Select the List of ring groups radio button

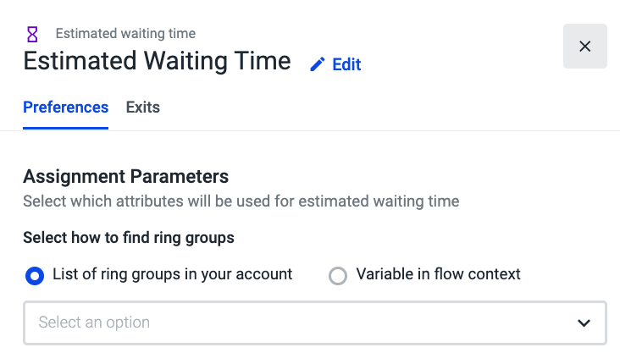tap(35, 276)
